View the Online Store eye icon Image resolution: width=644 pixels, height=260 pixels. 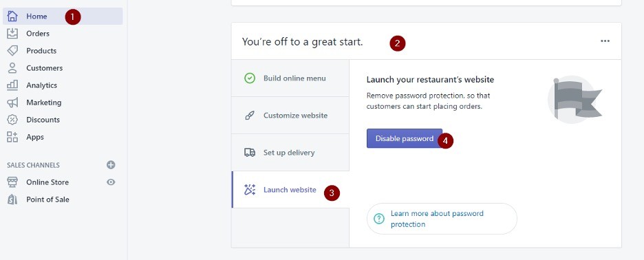111,182
